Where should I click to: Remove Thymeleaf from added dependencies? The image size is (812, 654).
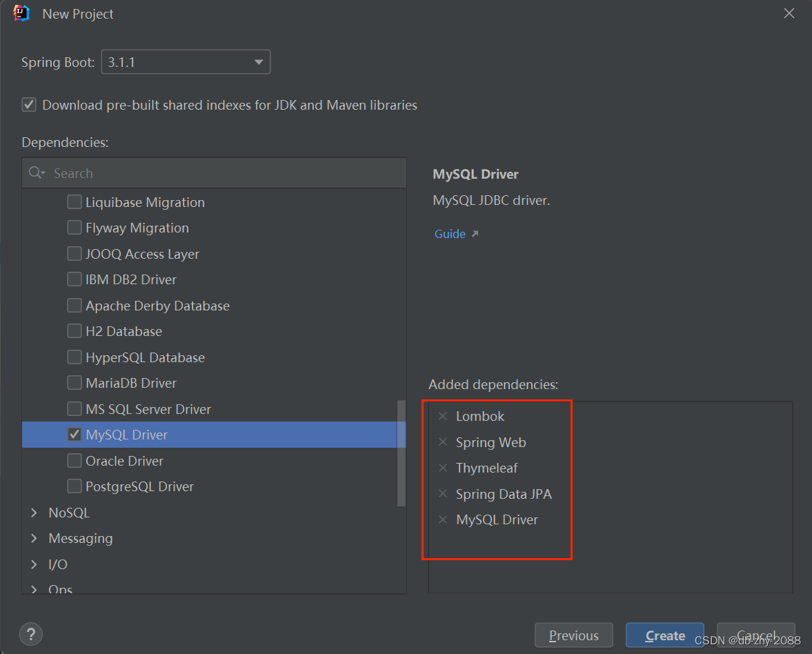coord(442,468)
